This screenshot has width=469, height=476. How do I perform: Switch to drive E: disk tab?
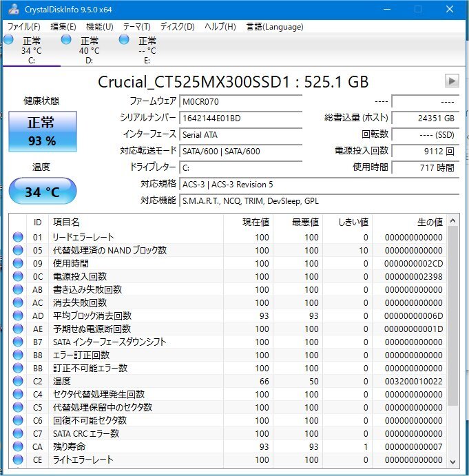[x=147, y=50]
